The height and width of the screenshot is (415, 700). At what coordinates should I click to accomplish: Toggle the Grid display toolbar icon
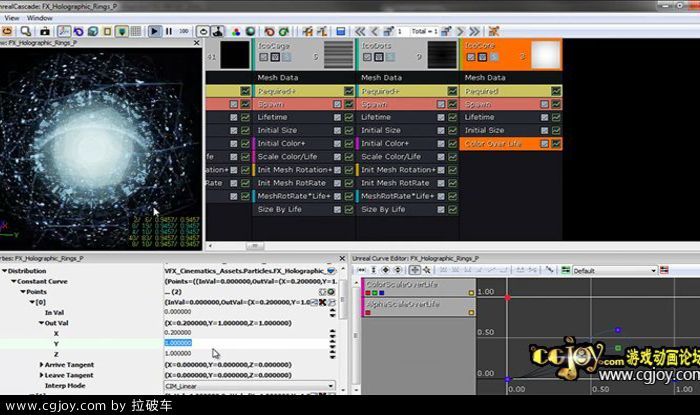[x=136, y=31]
